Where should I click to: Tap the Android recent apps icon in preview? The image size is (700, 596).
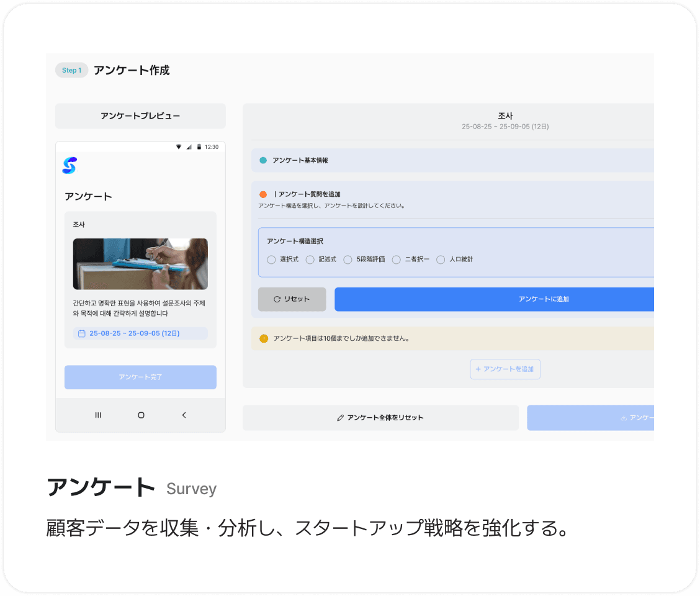98,415
